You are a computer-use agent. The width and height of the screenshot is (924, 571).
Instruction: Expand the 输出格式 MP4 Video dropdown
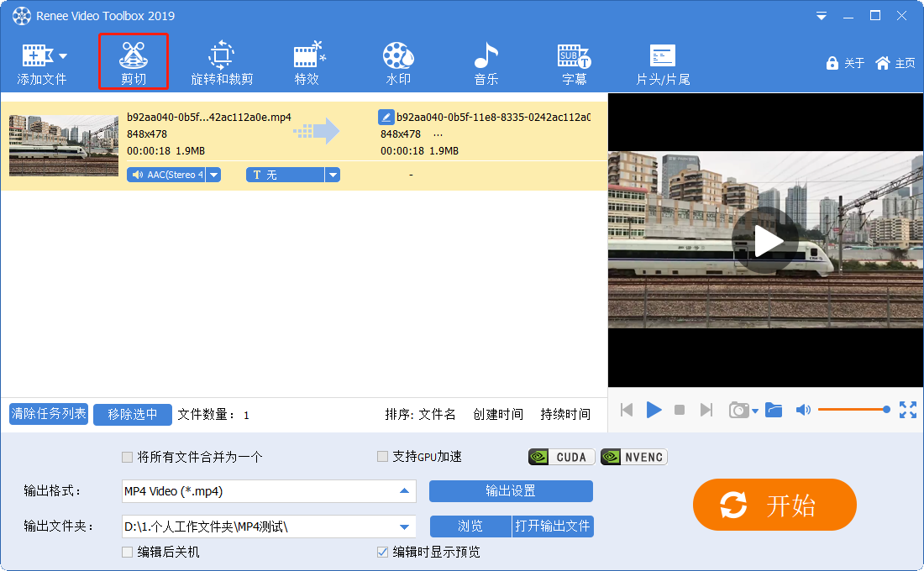pyautogui.click(x=404, y=491)
